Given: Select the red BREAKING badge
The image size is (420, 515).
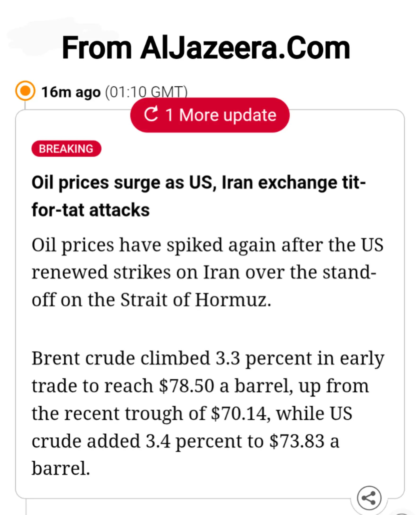Looking at the screenshot, I should (66, 148).
